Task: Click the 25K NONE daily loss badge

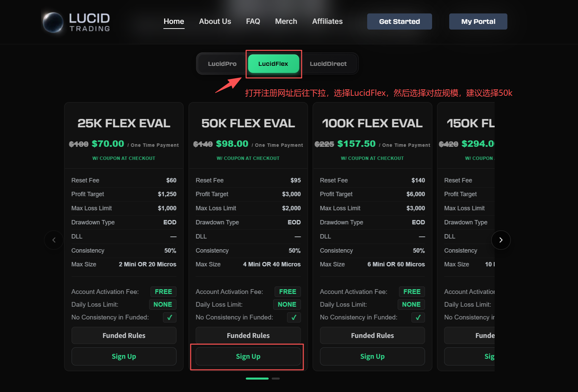Action: coord(163,304)
